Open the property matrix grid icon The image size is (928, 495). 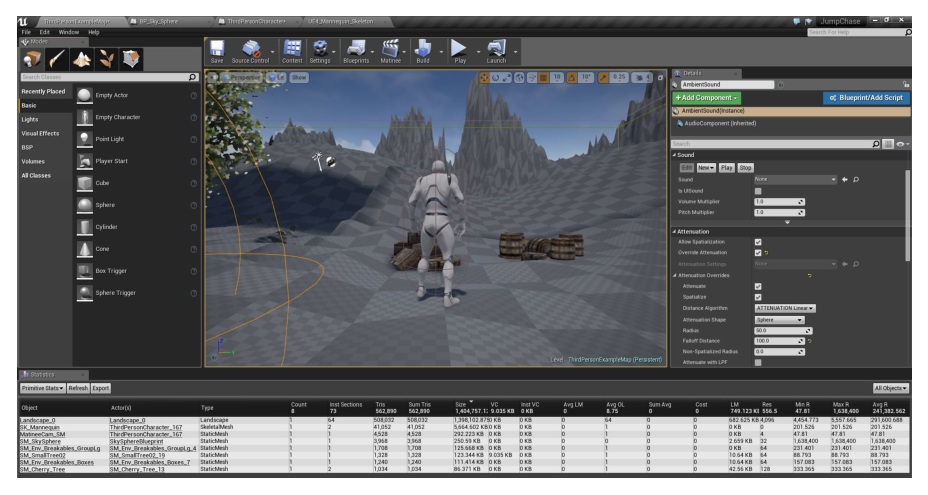tap(888, 144)
